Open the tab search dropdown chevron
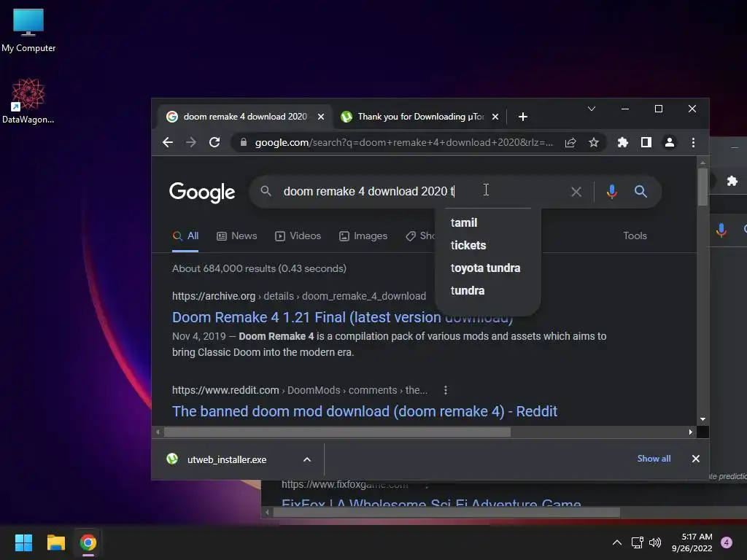This screenshot has height=560, width=747. [591, 109]
